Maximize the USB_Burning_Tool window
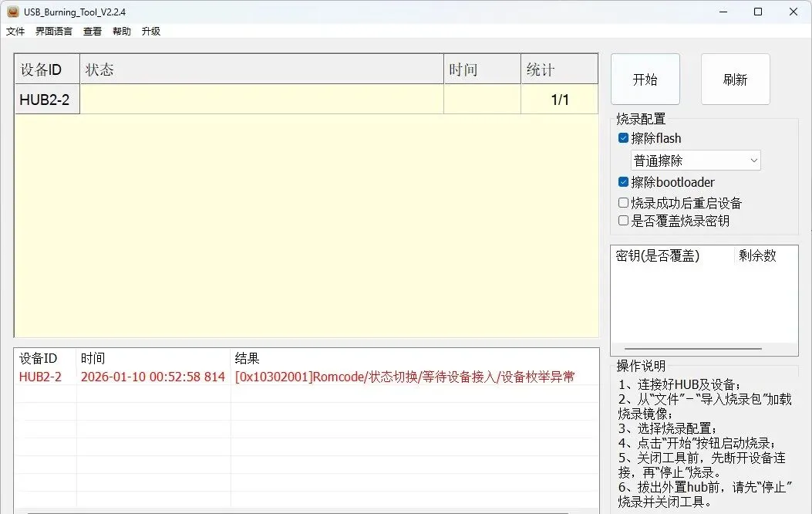Viewport: 812px width, 514px height. 758,12
